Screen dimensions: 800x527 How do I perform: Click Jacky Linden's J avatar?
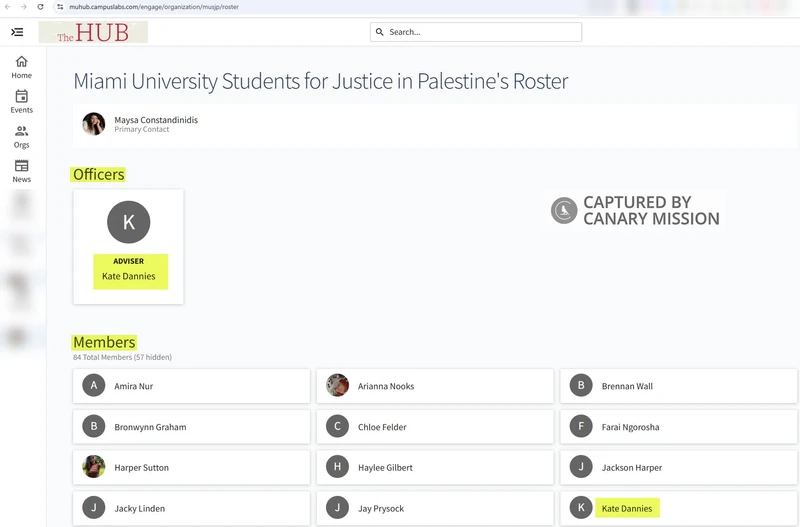coord(94,508)
